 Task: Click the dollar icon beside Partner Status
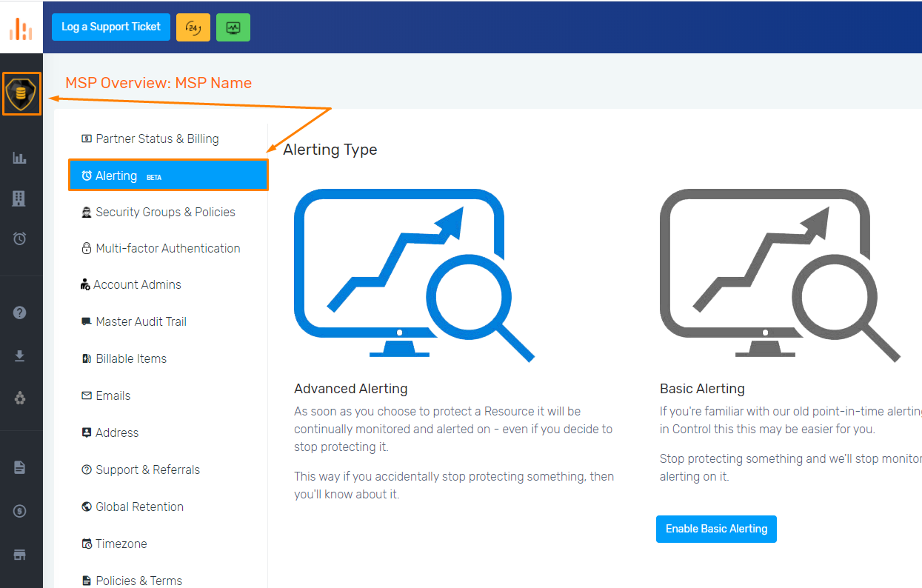[x=87, y=138]
